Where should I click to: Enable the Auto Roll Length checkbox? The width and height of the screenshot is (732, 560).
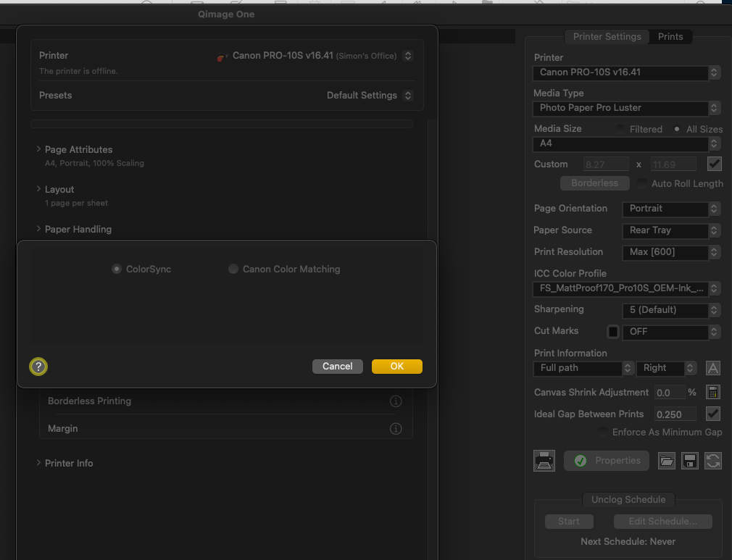(642, 184)
